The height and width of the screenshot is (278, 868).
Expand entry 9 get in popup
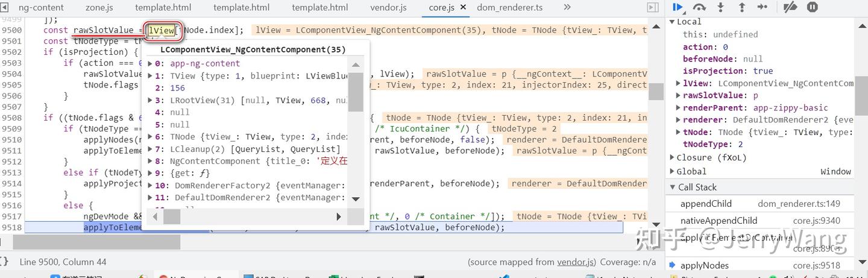point(151,173)
